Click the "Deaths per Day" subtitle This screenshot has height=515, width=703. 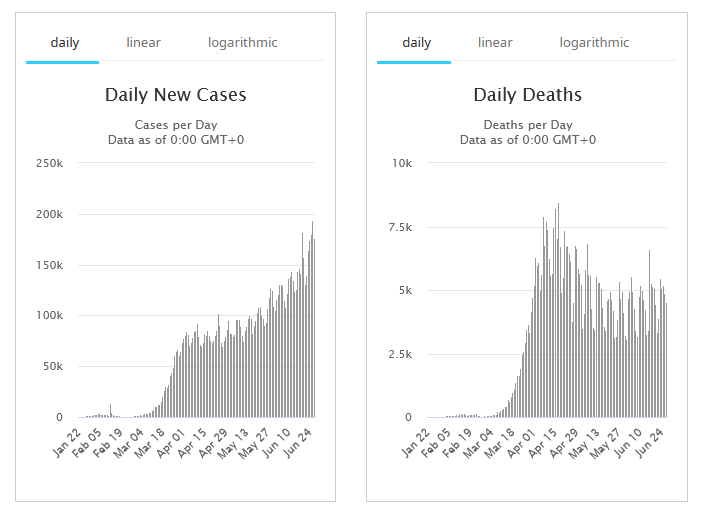click(x=527, y=125)
